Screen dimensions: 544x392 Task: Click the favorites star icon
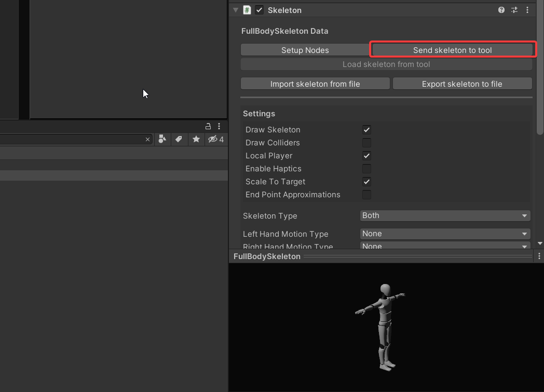point(196,139)
